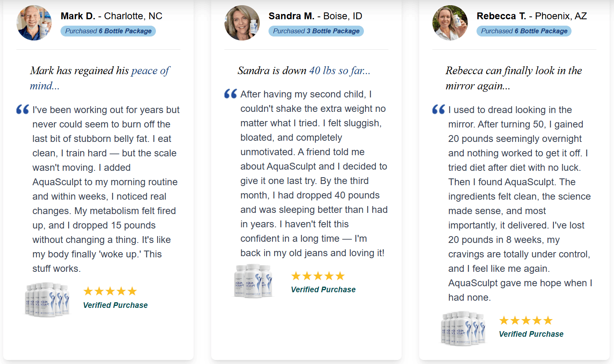The image size is (614, 364).
Task: Click Rebecca T.'s profile photo
Action: 450,23
